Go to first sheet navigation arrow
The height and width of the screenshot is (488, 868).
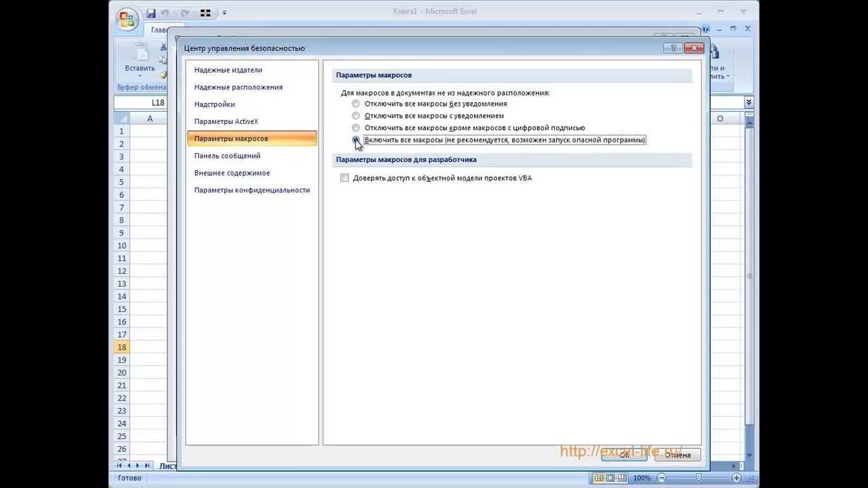pos(120,466)
